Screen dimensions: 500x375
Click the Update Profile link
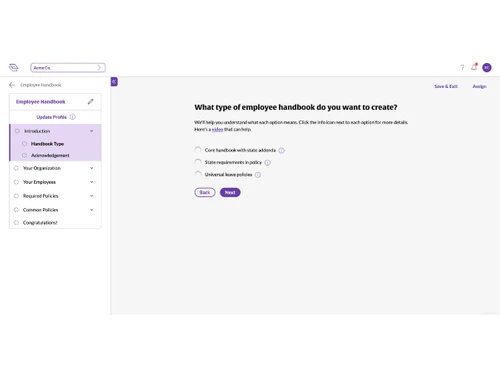click(x=52, y=117)
